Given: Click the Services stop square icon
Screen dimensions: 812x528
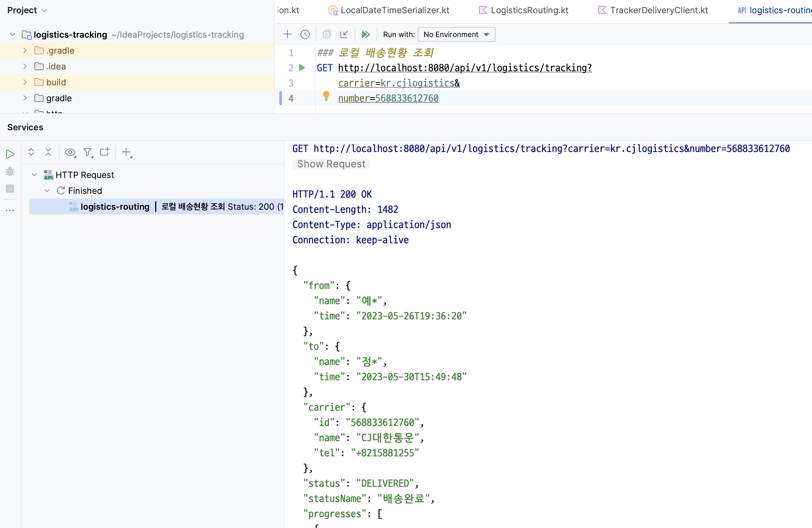Looking at the screenshot, I should pyautogui.click(x=10, y=189).
